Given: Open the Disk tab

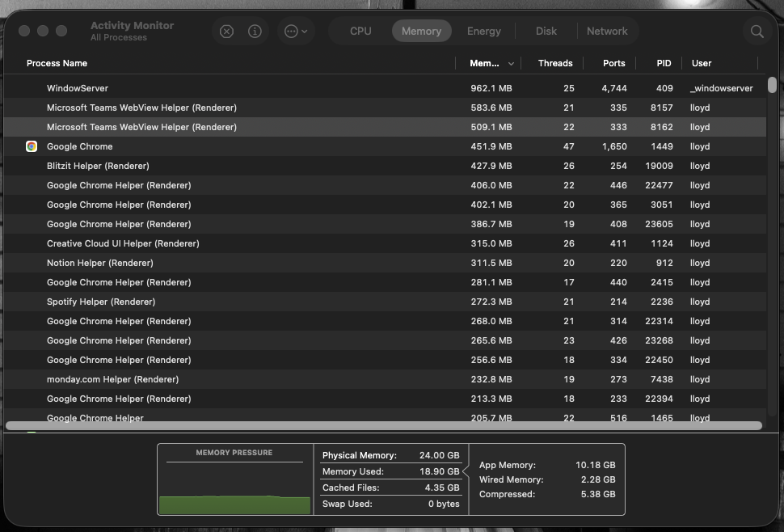Looking at the screenshot, I should point(546,32).
